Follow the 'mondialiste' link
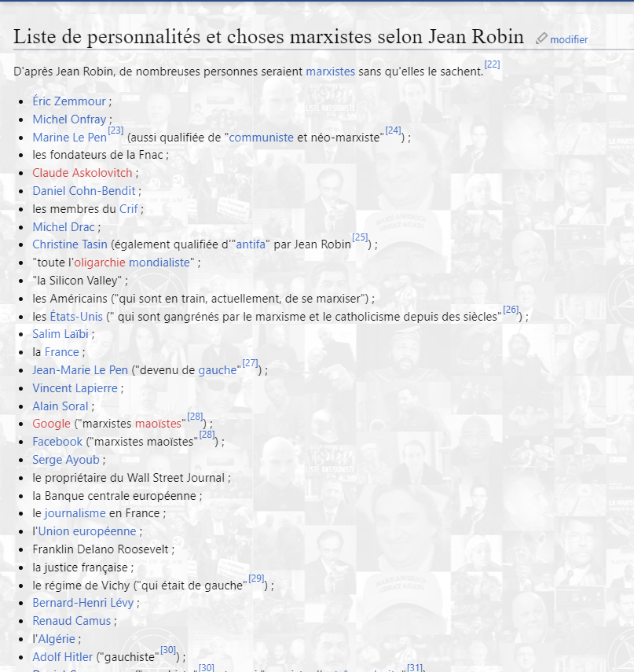The height and width of the screenshot is (672, 634). (159, 263)
